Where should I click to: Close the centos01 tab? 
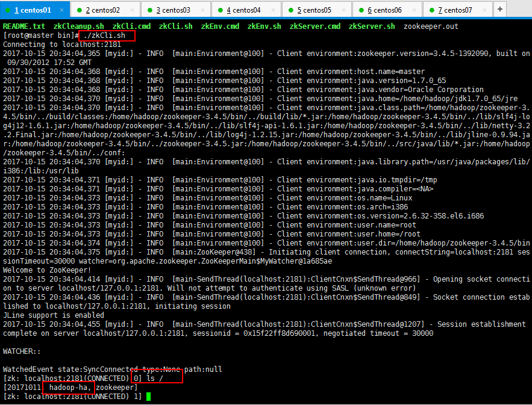click(x=63, y=10)
